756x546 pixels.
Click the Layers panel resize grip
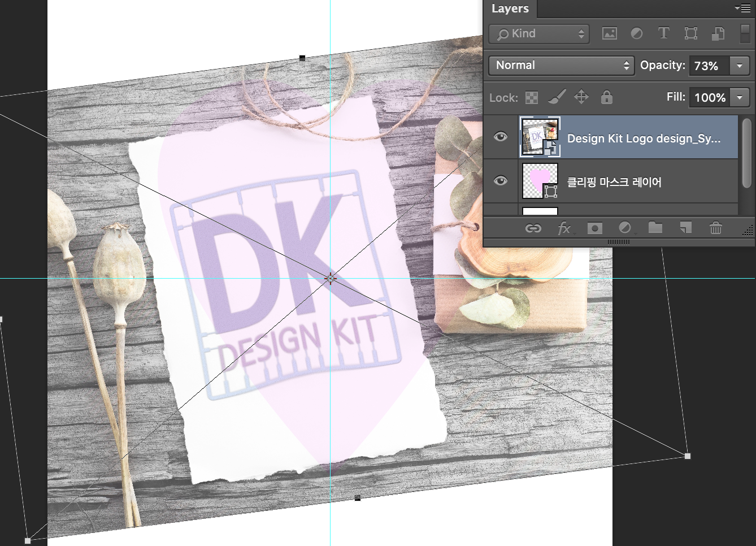(x=747, y=230)
